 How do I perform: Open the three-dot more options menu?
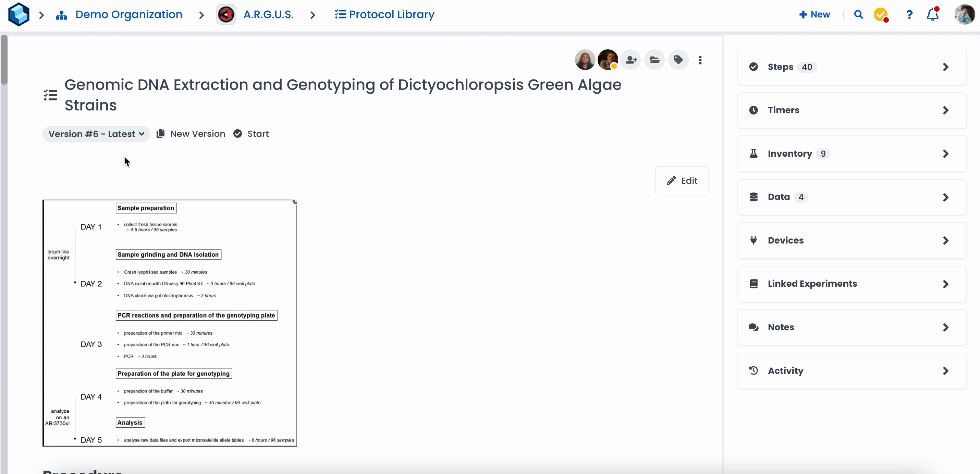point(700,60)
